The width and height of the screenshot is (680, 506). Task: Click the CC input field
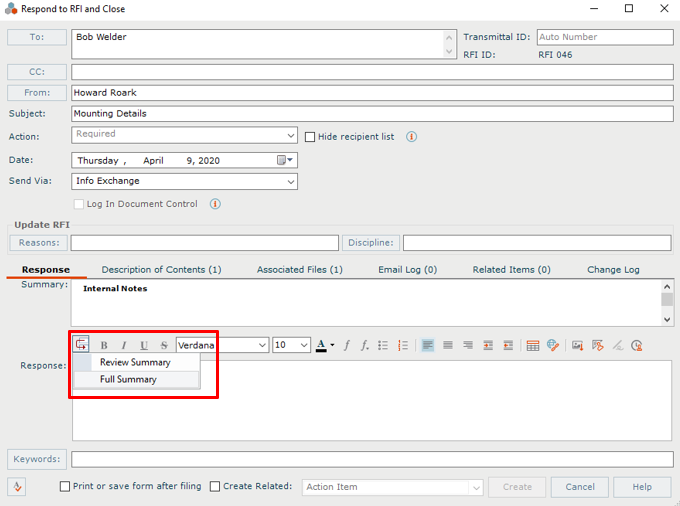pyautogui.click(x=372, y=72)
